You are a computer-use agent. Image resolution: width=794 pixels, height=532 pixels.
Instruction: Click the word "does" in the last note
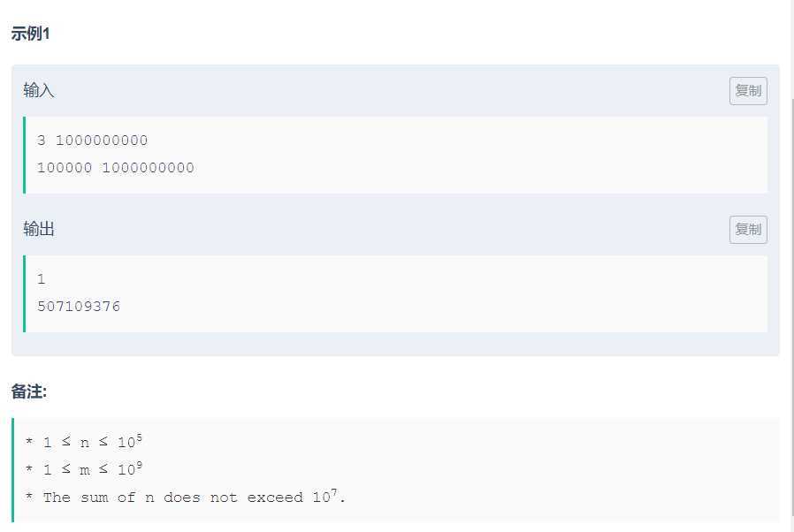[182, 498]
